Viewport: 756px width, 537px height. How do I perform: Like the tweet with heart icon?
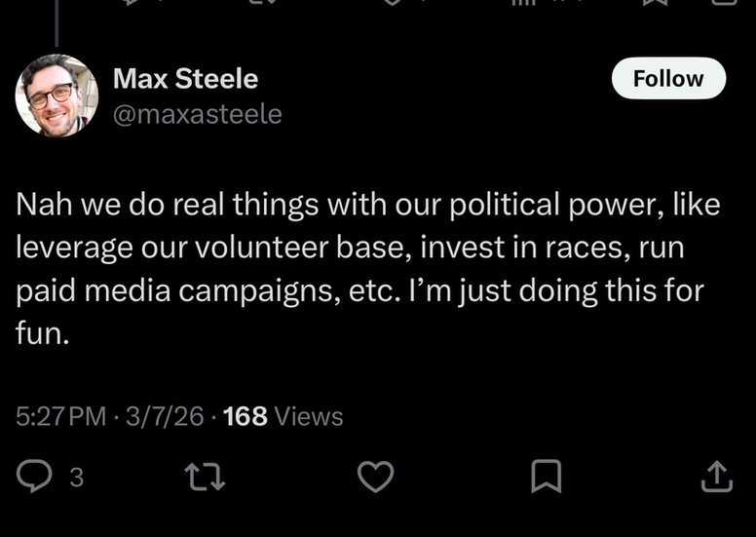[376, 477]
